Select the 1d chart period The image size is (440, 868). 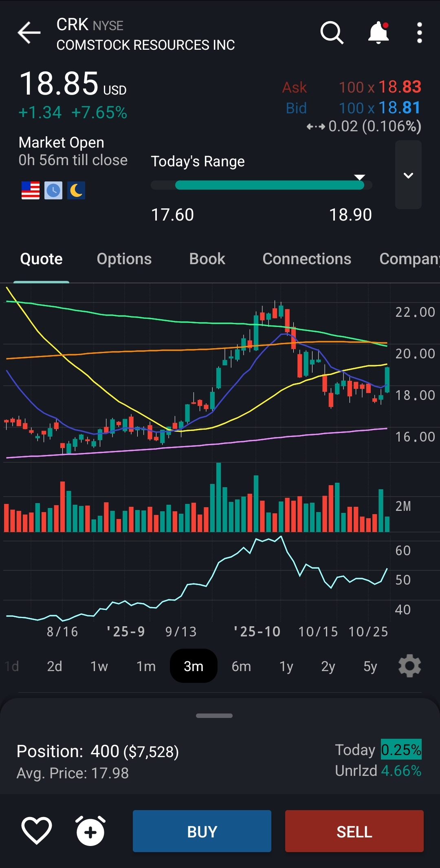(12, 666)
